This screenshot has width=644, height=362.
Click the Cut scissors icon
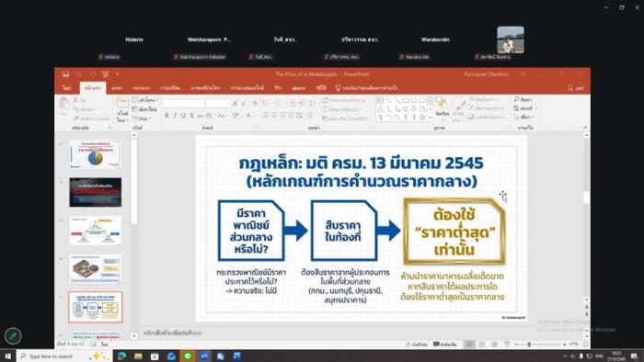tap(76, 100)
